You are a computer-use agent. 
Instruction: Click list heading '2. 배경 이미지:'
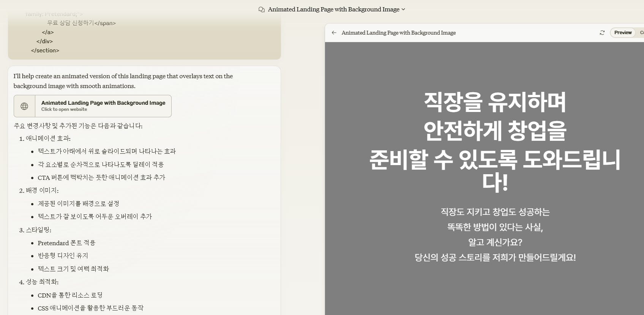tap(39, 191)
